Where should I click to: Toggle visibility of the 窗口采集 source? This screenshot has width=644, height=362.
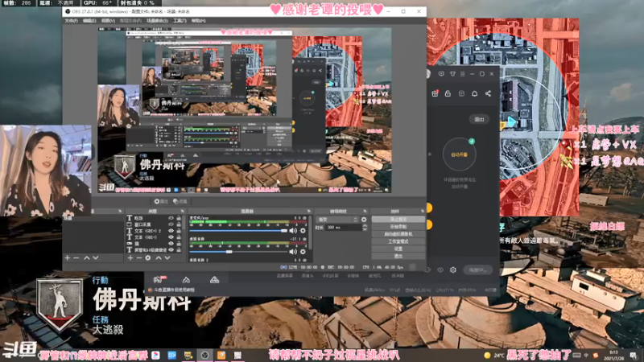171,224
